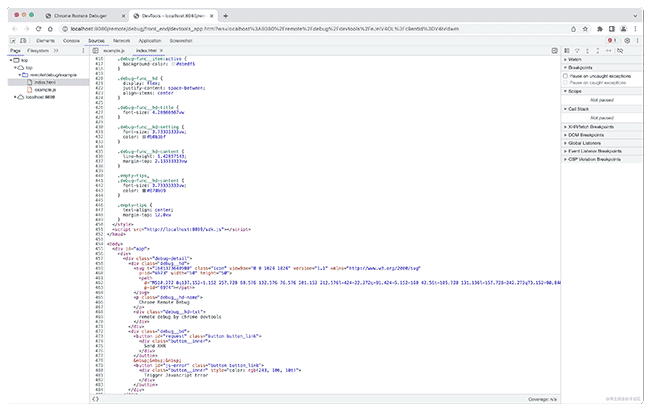Reload the browser page

click(38, 29)
